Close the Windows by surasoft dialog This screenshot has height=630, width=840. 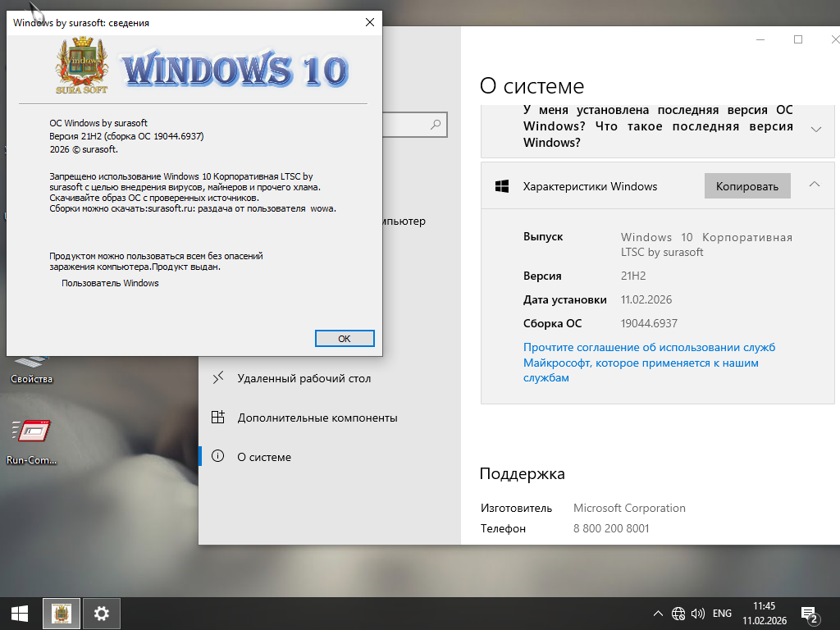tap(370, 22)
